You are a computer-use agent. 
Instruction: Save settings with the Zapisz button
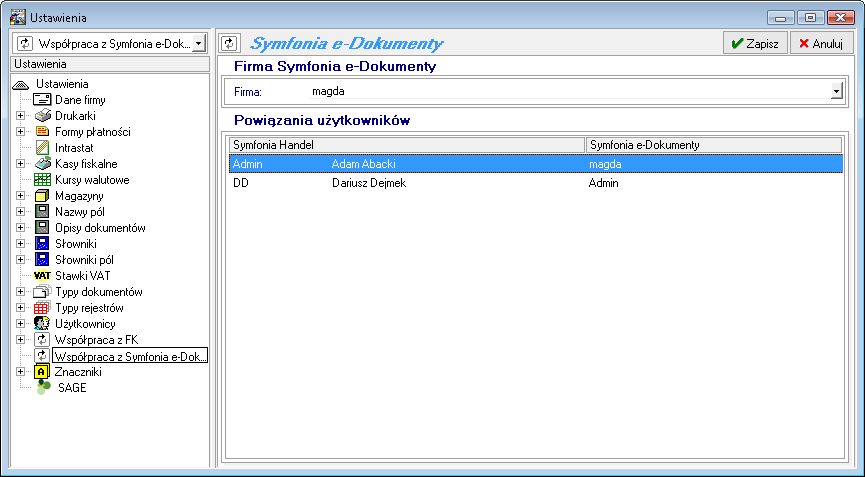coord(755,44)
